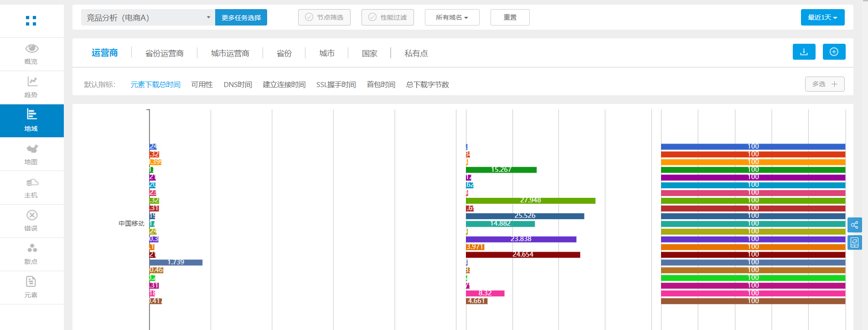868x330 pixels.
Task: Toggle the 性能过滤 performance filter
Action: [x=387, y=17]
